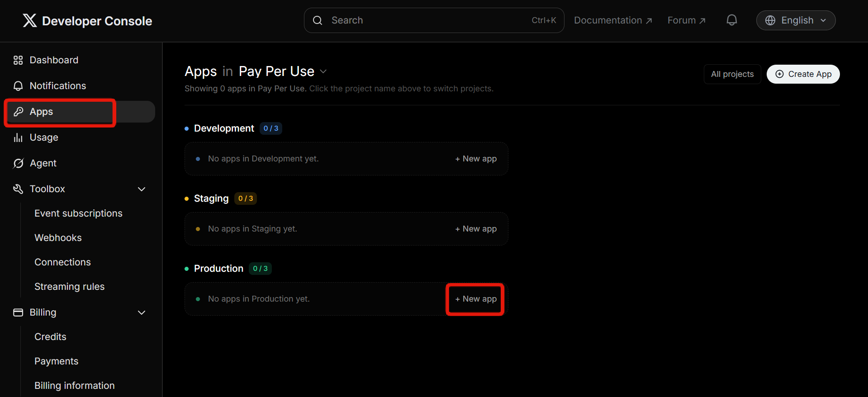Add New app in Production
The image size is (868, 397).
[476, 299]
